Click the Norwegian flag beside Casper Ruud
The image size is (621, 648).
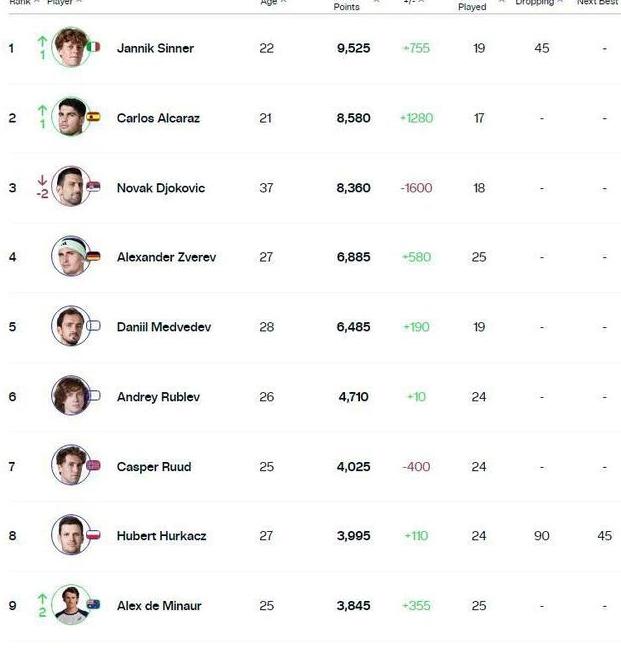pos(94,466)
